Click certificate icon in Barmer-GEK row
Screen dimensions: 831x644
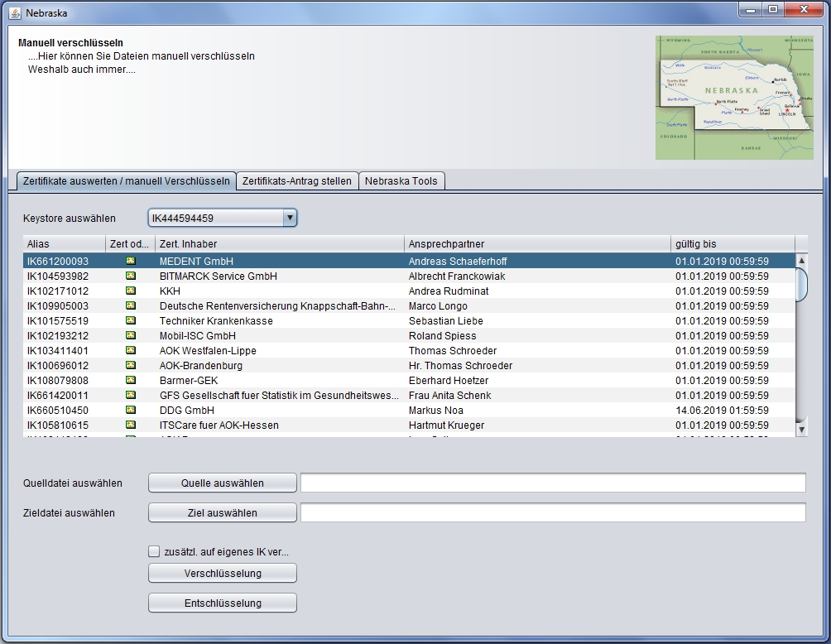pyautogui.click(x=131, y=379)
